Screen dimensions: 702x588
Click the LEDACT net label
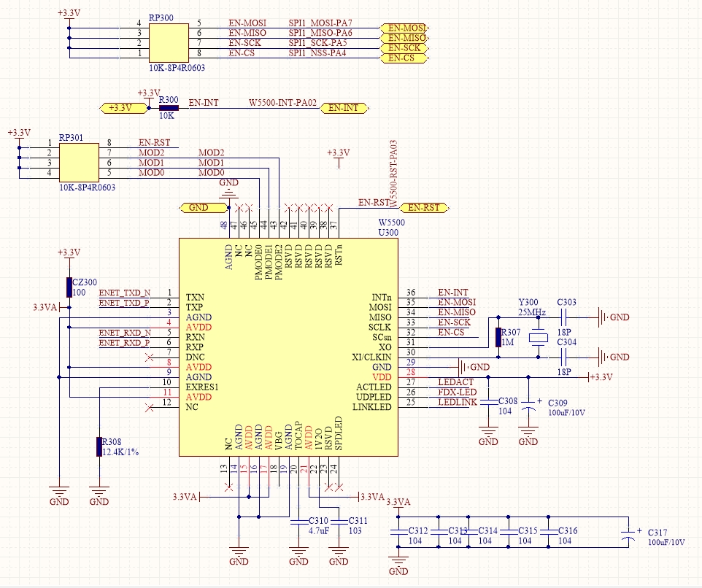pos(455,382)
